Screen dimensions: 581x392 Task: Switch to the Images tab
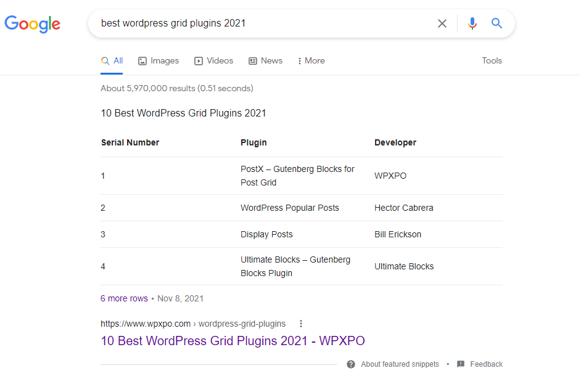click(x=159, y=60)
